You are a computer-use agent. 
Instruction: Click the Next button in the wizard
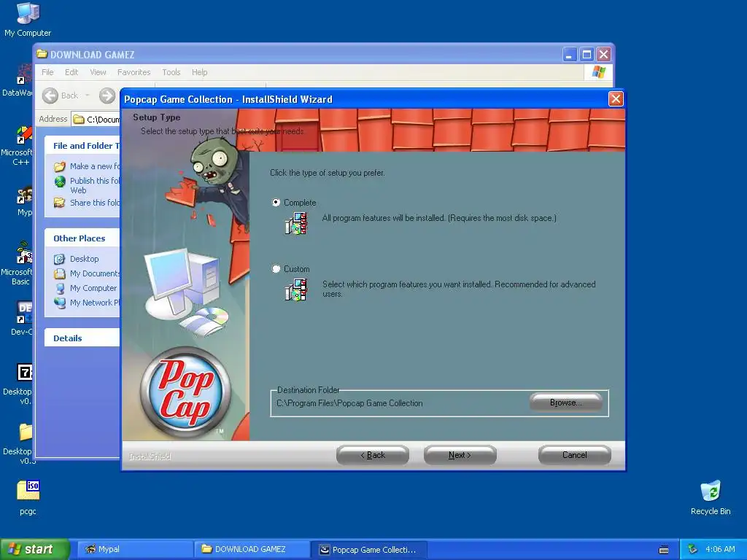tap(460, 455)
